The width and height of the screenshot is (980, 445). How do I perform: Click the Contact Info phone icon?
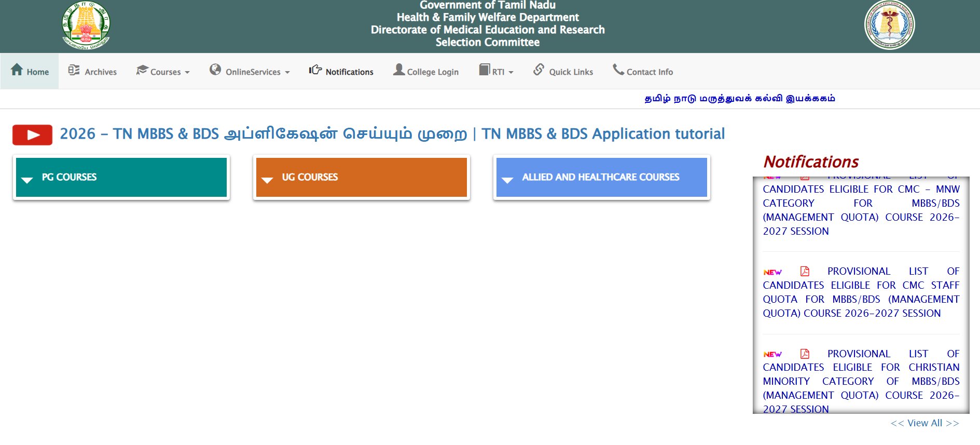point(618,70)
